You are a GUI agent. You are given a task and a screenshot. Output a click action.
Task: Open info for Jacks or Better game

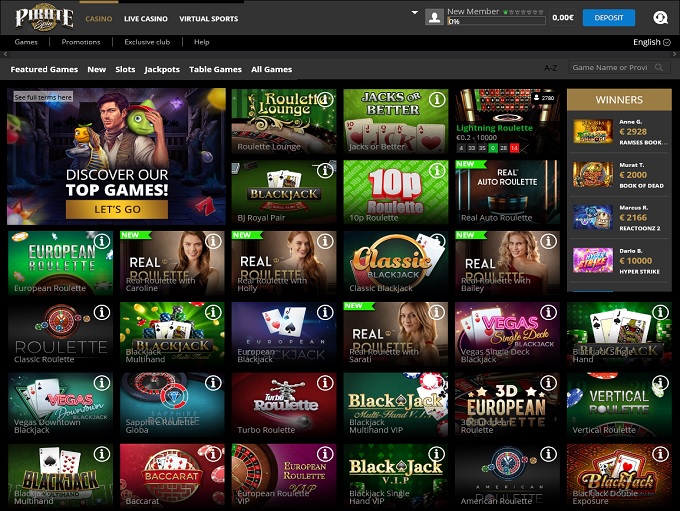437,101
